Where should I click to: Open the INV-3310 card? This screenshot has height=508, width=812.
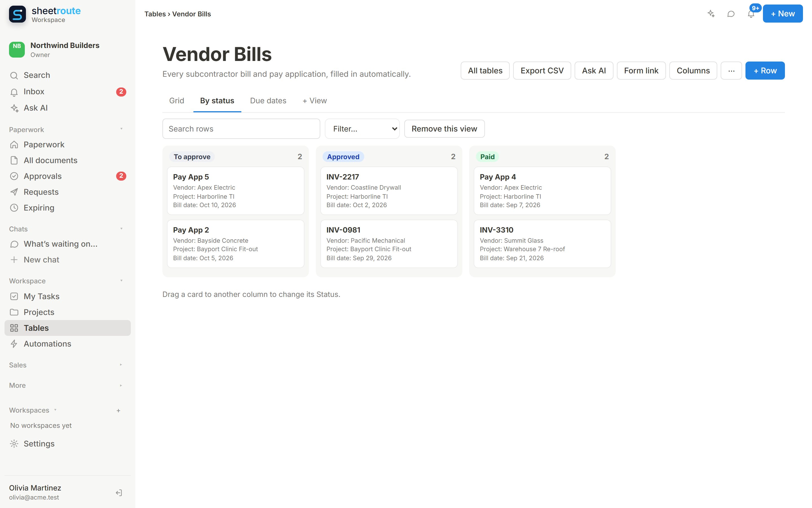(542, 244)
